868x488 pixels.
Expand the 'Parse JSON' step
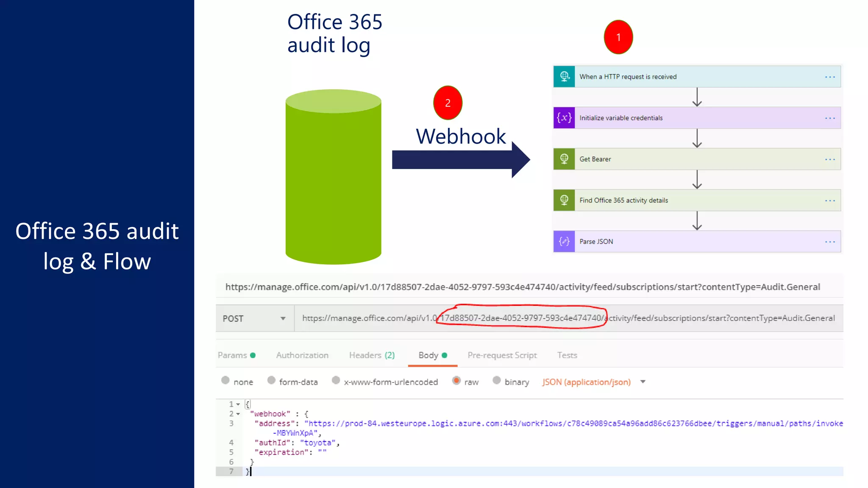click(x=697, y=241)
